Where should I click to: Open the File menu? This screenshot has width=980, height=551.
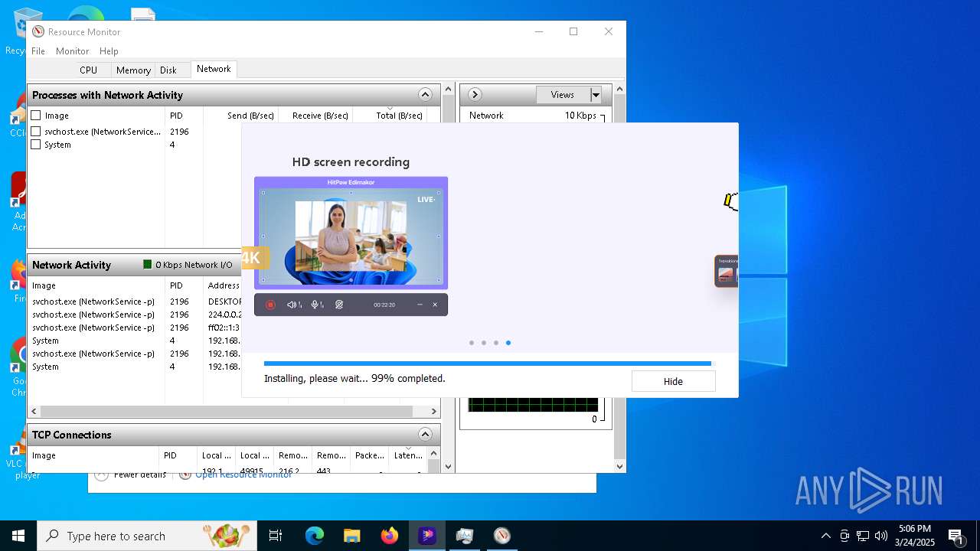(38, 51)
